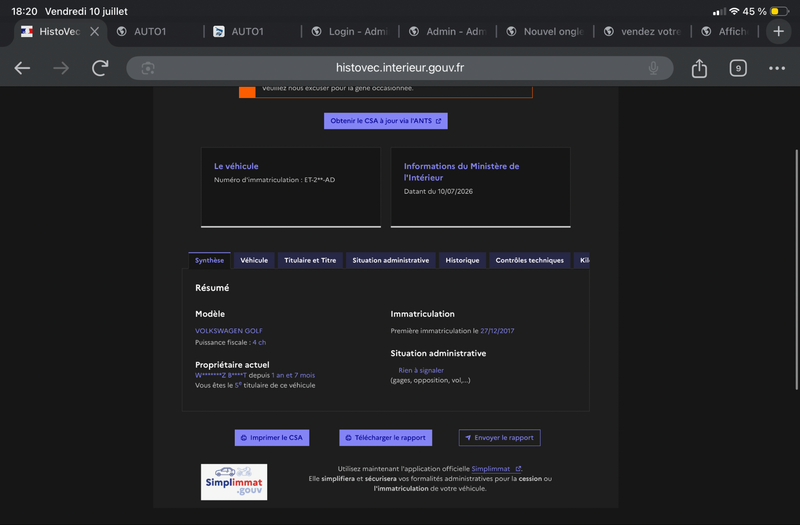Screen dimensions: 800x525
Task: Click the Numéro d'immatriculation ET-2**-AD text
Action: tap(274, 180)
